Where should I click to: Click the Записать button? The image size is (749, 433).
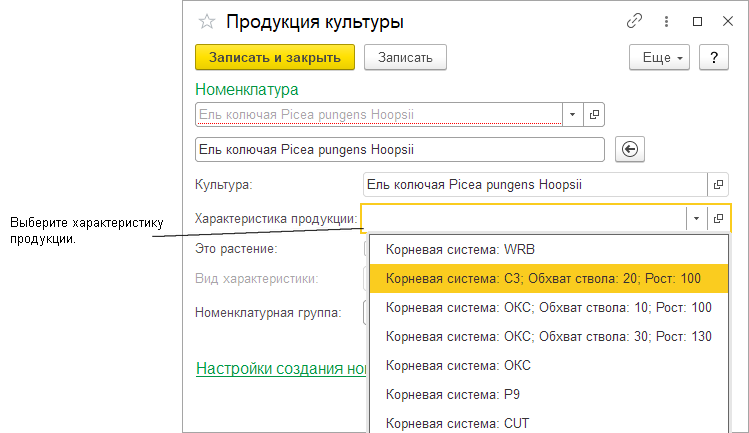[405, 57]
